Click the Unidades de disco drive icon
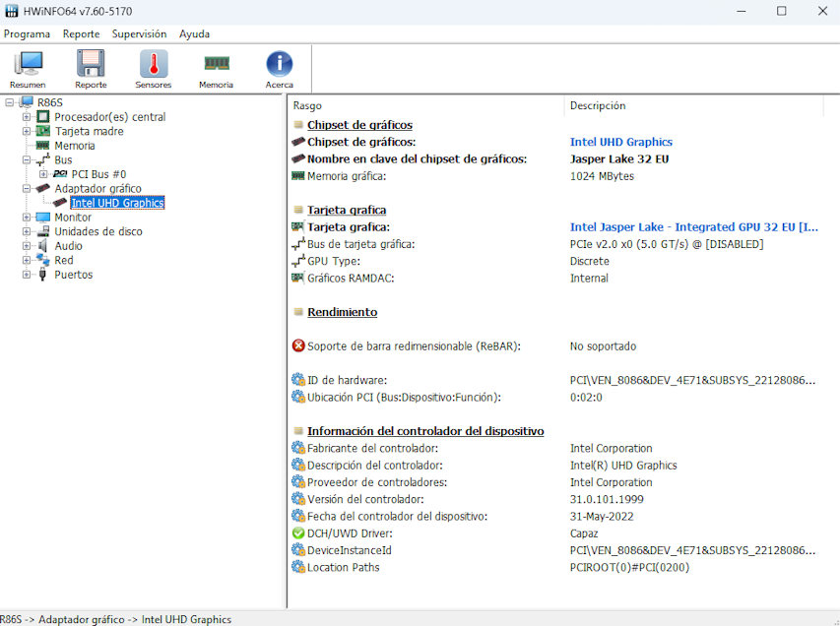The width and height of the screenshot is (840, 626). tap(43, 231)
